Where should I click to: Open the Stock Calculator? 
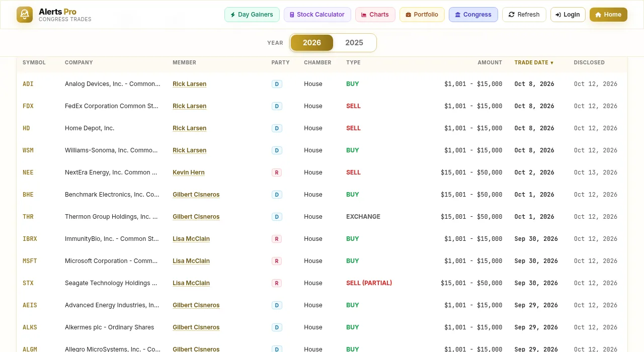click(317, 15)
